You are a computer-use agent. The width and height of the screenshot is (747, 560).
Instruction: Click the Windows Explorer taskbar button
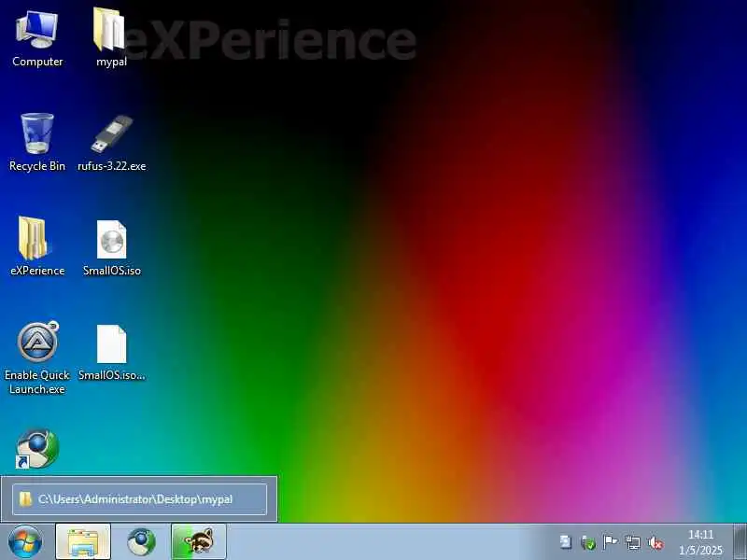click(x=83, y=542)
